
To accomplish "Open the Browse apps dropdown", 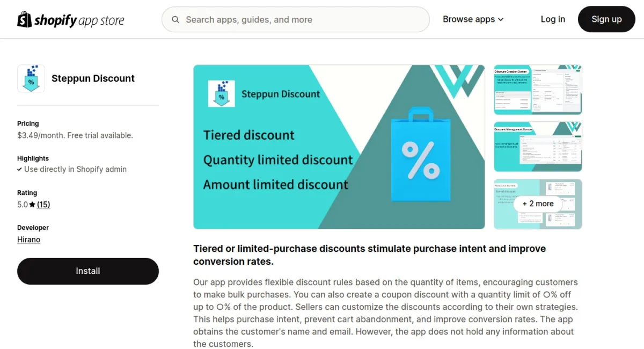I will click(x=469, y=19).
